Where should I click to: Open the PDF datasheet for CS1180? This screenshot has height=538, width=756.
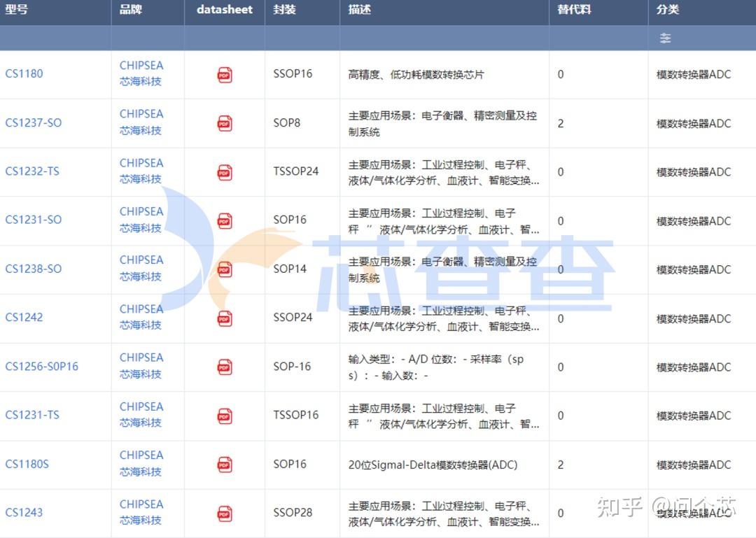224,73
